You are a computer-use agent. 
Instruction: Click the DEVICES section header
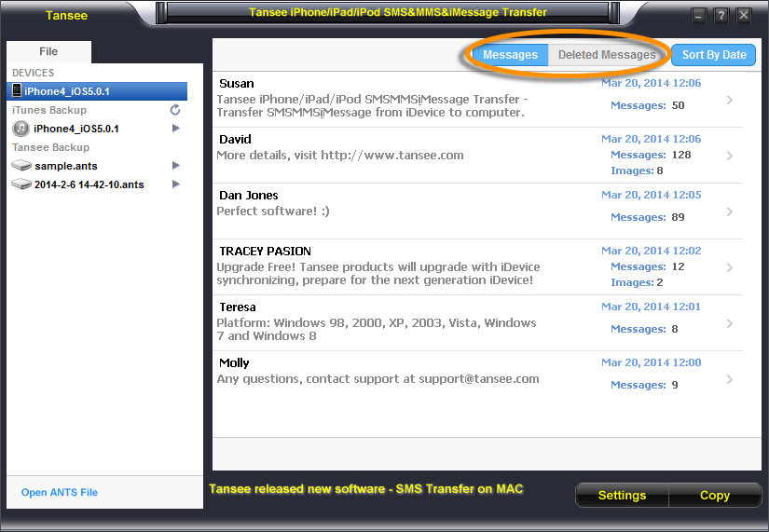pyautogui.click(x=33, y=73)
